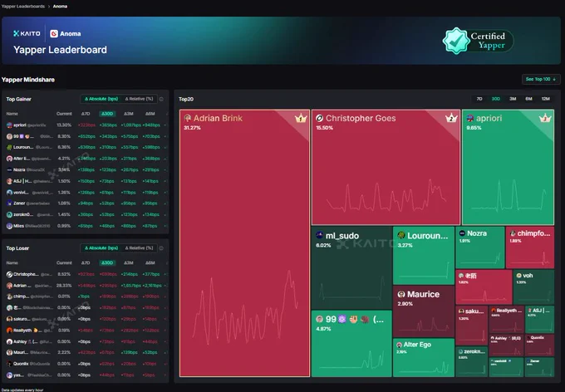Viewport: 565px width, 392px height.
Task: Select the zerokn... treemap tile
Action: [472, 362]
